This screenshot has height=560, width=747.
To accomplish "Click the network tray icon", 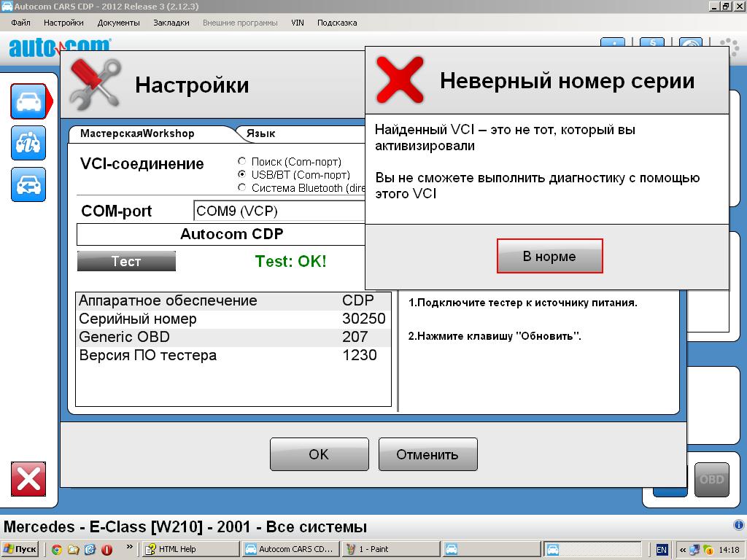I will [694, 550].
